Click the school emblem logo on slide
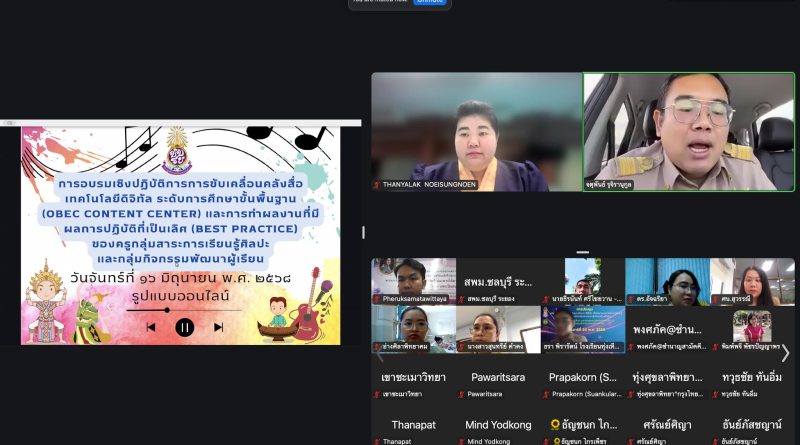The height and width of the screenshot is (445, 800). point(176,149)
